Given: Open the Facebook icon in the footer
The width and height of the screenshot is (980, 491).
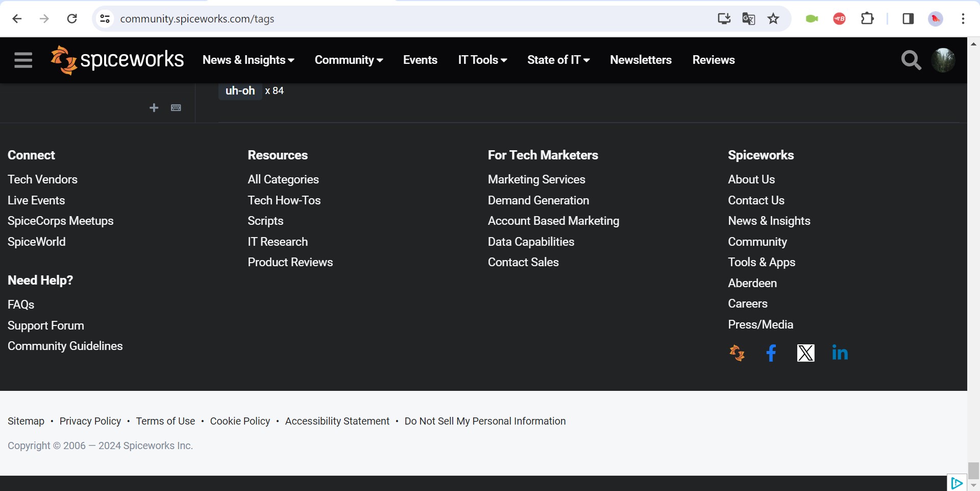Looking at the screenshot, I should click(x=771, y=353).
